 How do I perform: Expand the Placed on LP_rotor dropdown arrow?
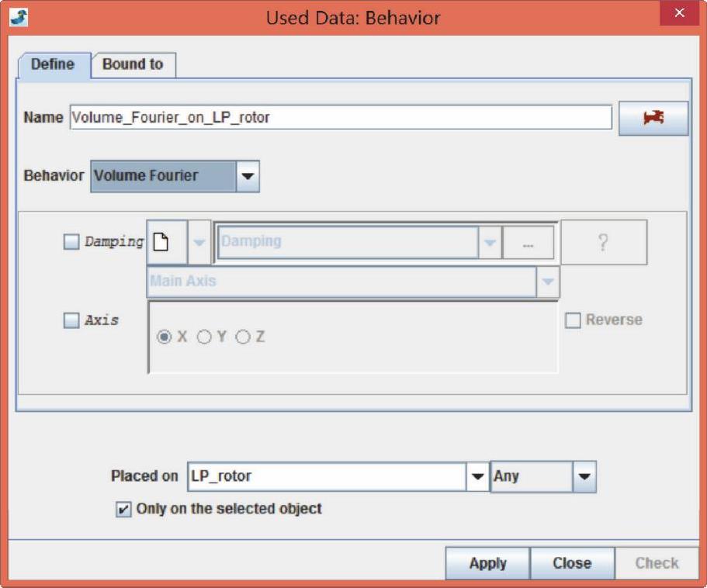478,476
